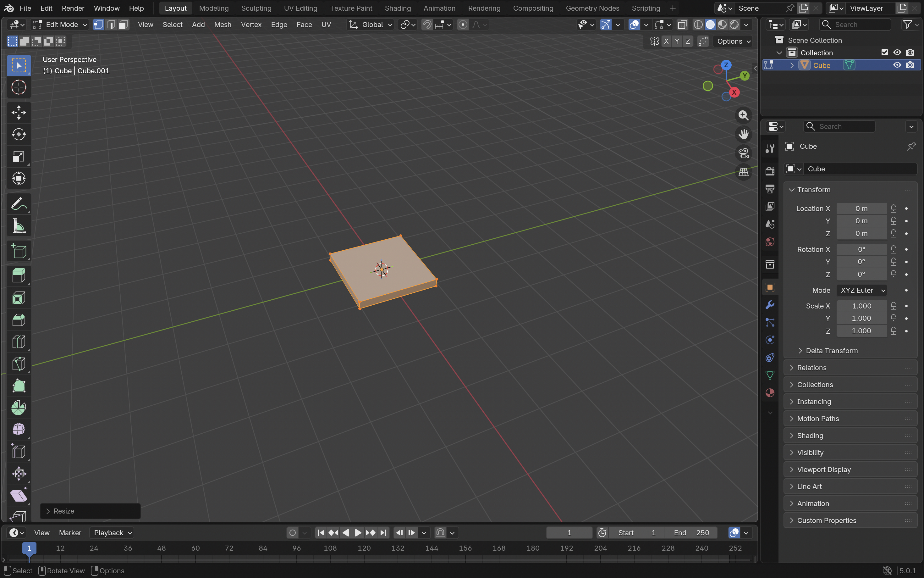Activate the Move tool in toolbar
Image resolution: width=924 pixels, height=578 pixels.
pos(18,112)
